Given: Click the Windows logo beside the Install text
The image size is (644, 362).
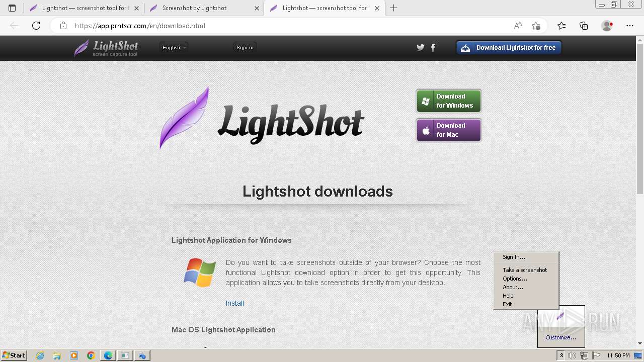Looking at the screenshot, I should tap(200, 273).
